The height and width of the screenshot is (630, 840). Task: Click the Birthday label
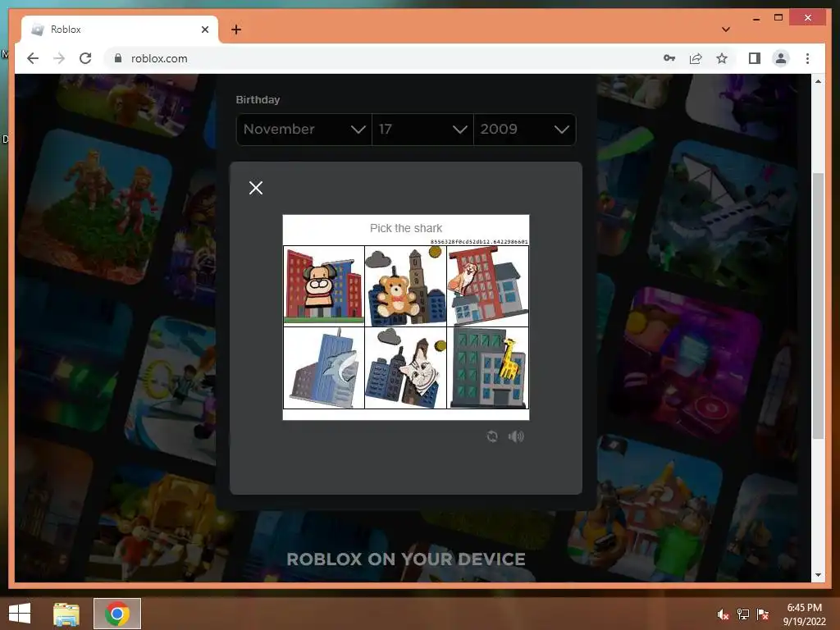(258, 99)
